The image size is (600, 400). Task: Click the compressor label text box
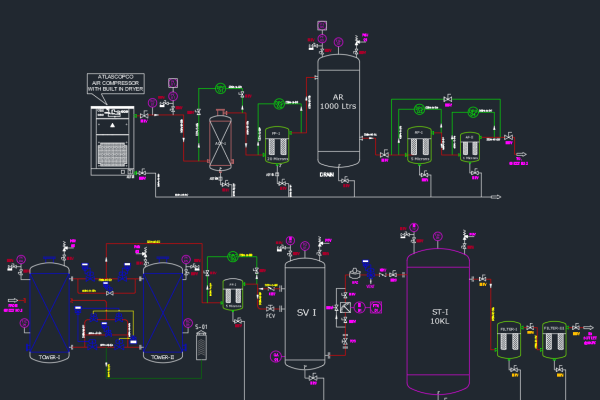pos(115,83)
